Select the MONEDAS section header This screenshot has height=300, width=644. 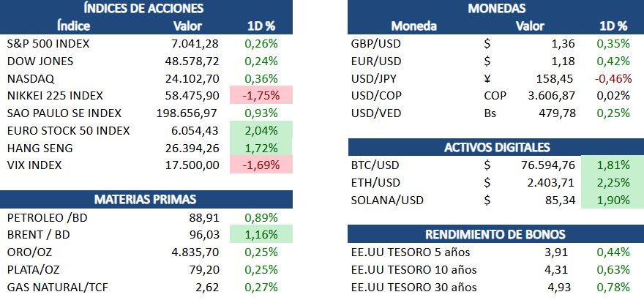pos(495,9)
